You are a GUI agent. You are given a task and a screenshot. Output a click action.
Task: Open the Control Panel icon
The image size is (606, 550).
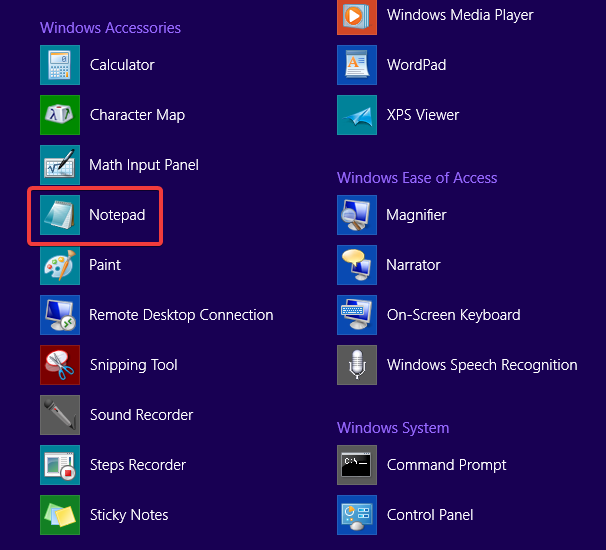tap(357, 515)
